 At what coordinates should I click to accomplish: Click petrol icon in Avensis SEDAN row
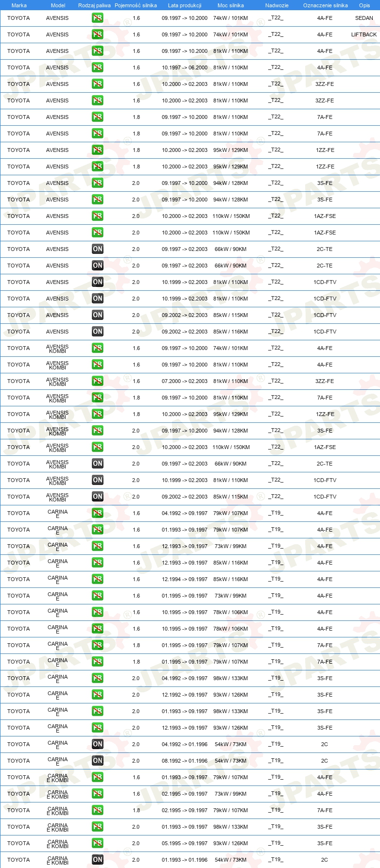[x=98, y=18]
